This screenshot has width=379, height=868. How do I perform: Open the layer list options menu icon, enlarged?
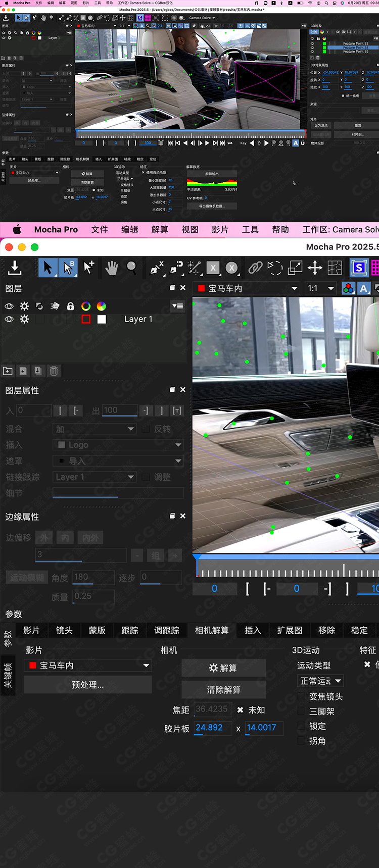click(177, 306)
